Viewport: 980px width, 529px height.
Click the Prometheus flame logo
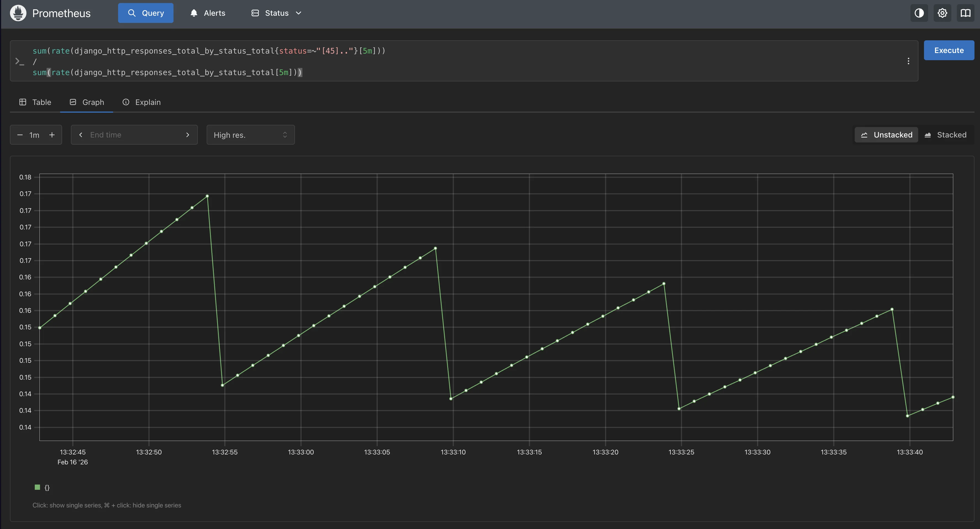coord(18,13)
